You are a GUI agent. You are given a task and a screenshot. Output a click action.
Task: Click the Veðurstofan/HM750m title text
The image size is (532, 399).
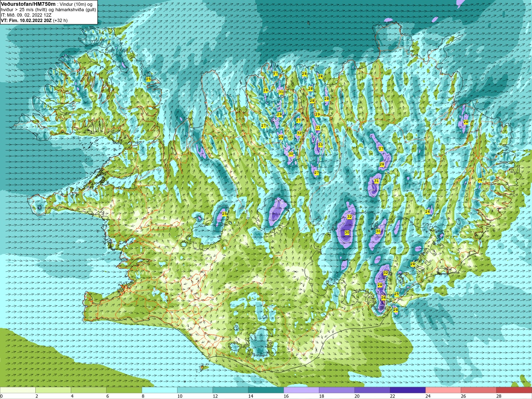click(x=28, y=4)
